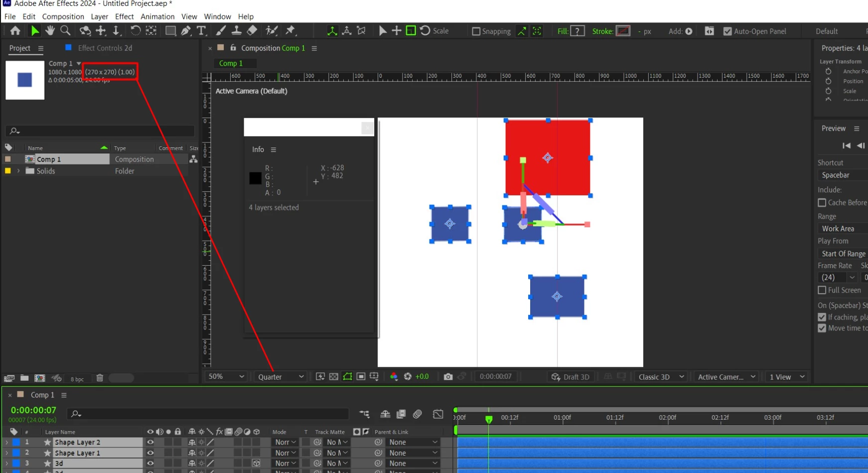Open the Stroke color swatch

coord(623,31)
